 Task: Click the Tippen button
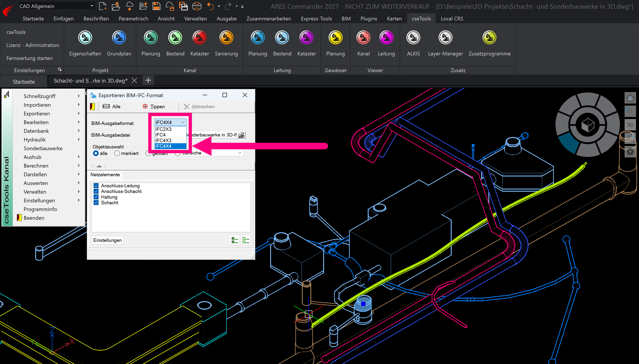154,106
